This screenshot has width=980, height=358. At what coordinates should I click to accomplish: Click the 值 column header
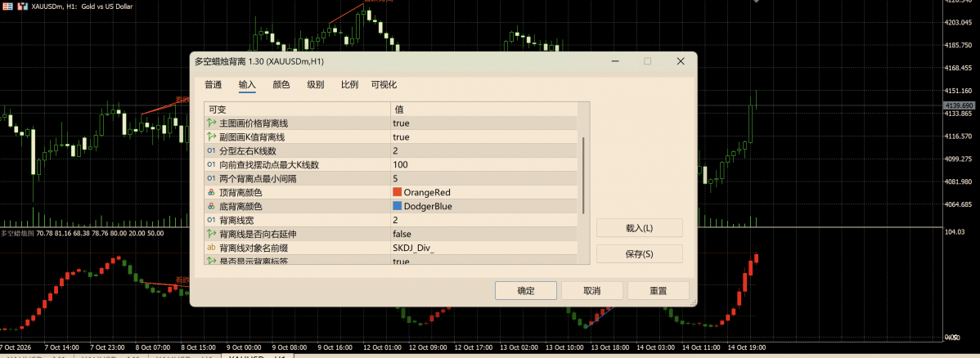(483, 110)
